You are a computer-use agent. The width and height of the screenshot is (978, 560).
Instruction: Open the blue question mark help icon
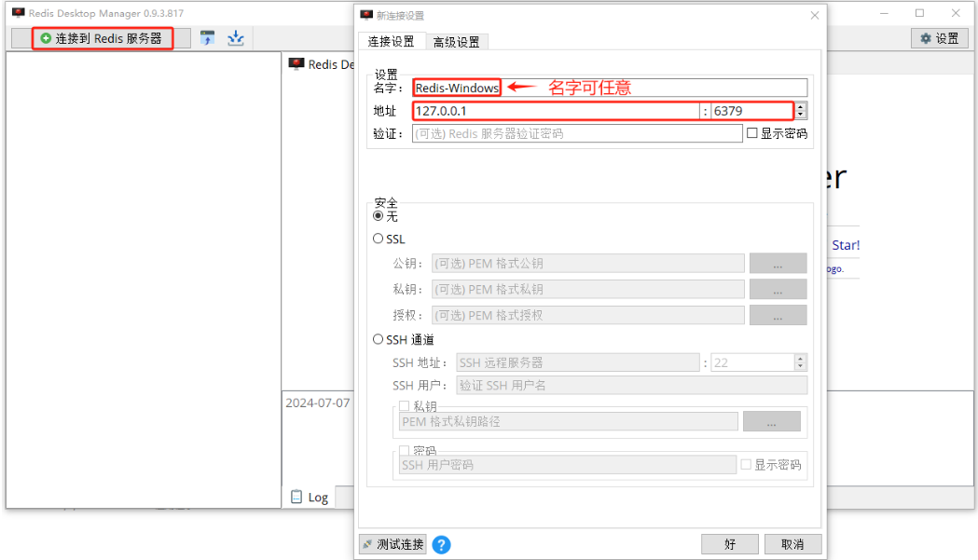tap(441, 545)
